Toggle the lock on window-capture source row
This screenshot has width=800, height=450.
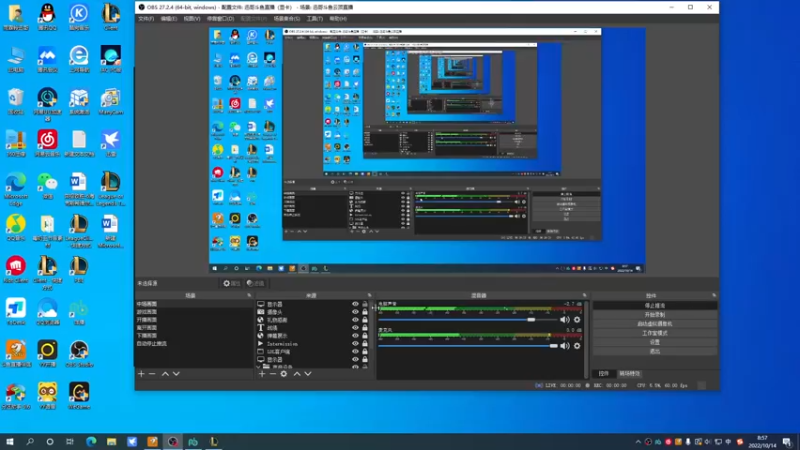point(365,352)
